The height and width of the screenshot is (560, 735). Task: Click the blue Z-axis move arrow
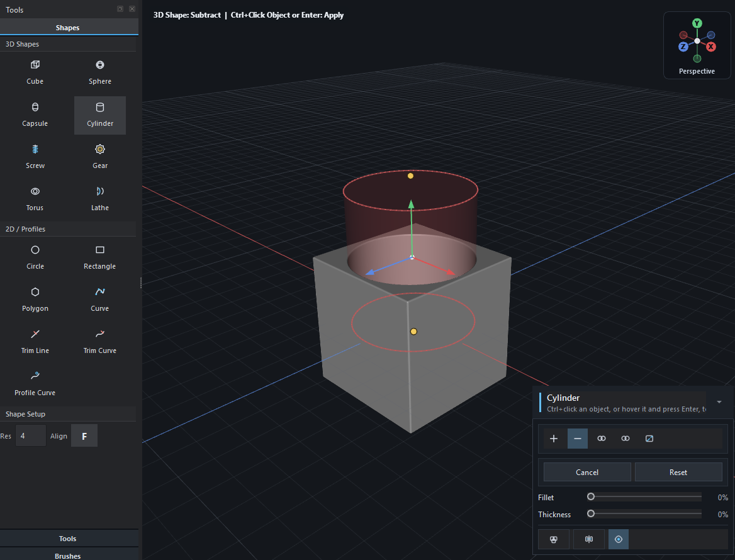pos(370,272)
